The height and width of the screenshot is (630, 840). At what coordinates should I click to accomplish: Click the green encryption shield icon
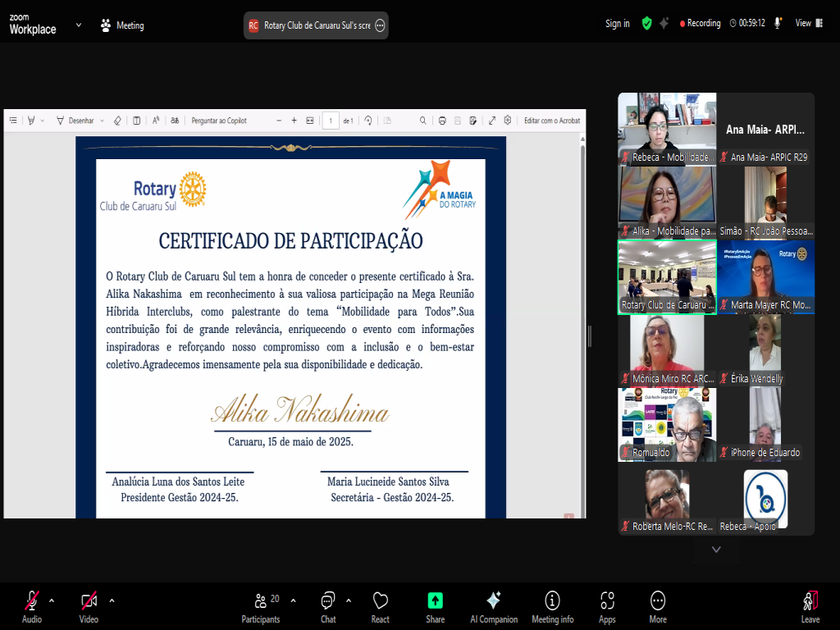click(646, 24)
